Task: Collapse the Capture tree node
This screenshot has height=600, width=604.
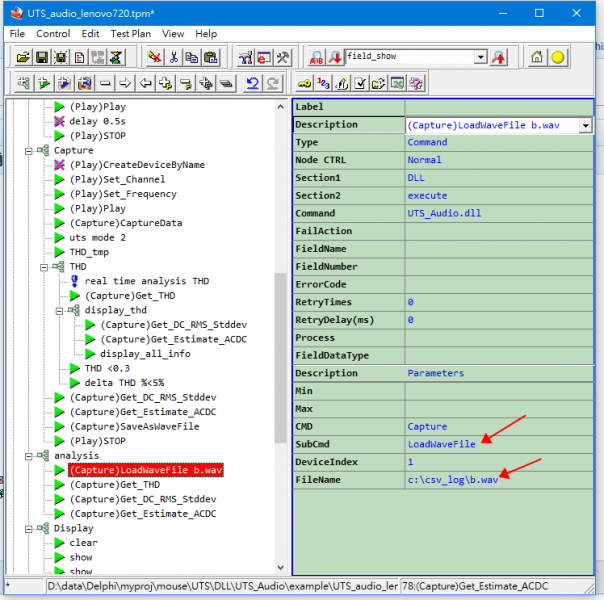Action: click(x=29, y=150)
